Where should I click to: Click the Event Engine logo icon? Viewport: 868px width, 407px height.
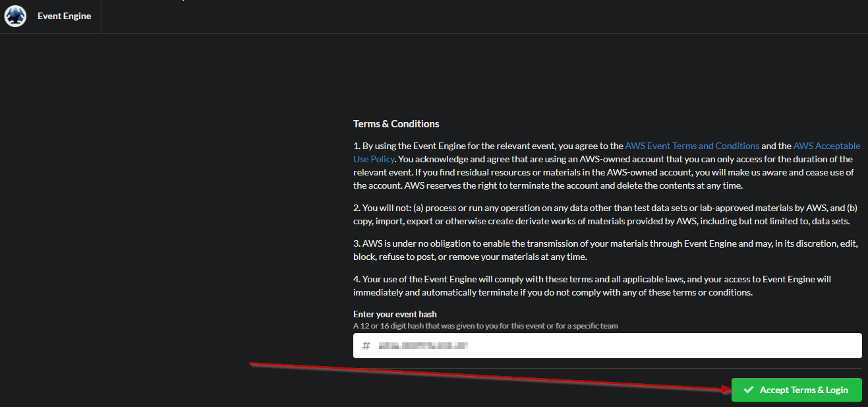pos(15,16)
